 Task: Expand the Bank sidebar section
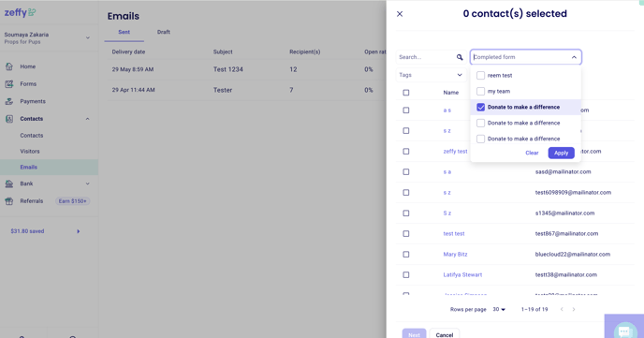(x=87, y=184)
